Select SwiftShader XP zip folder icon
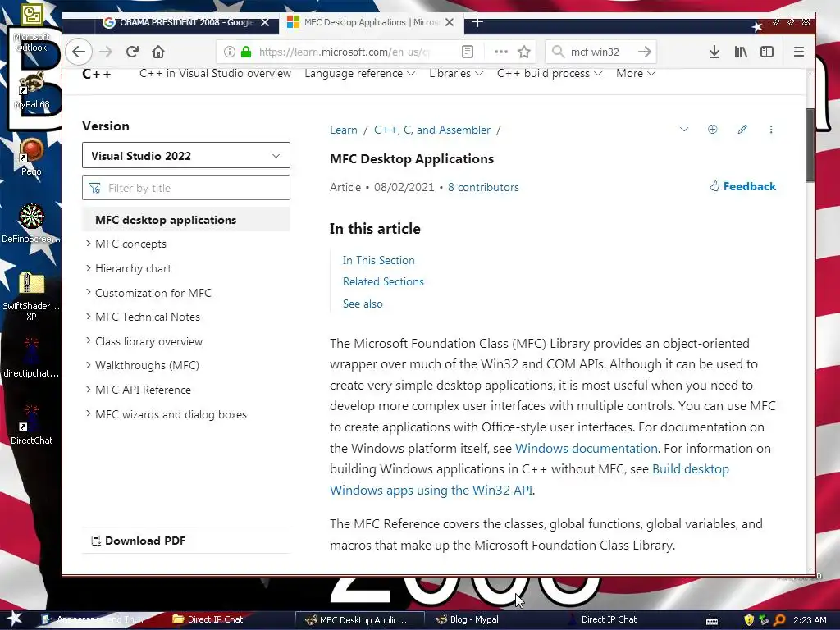 click(x=31, y=296)
